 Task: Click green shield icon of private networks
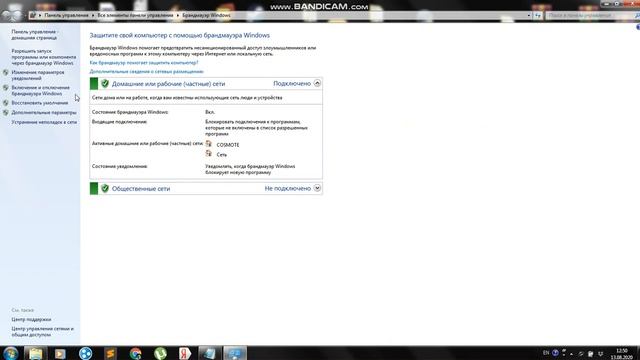105,84
